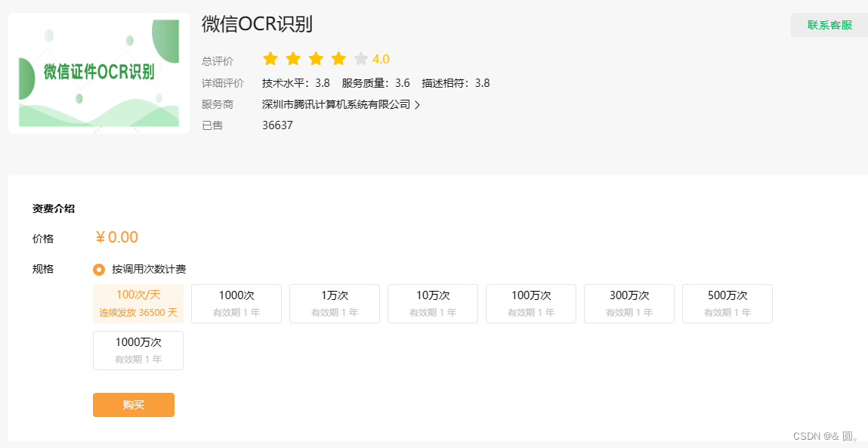The image size is (868, 448).
Task: Click the 资费介绍 section heading
Action: coord(54,209)
